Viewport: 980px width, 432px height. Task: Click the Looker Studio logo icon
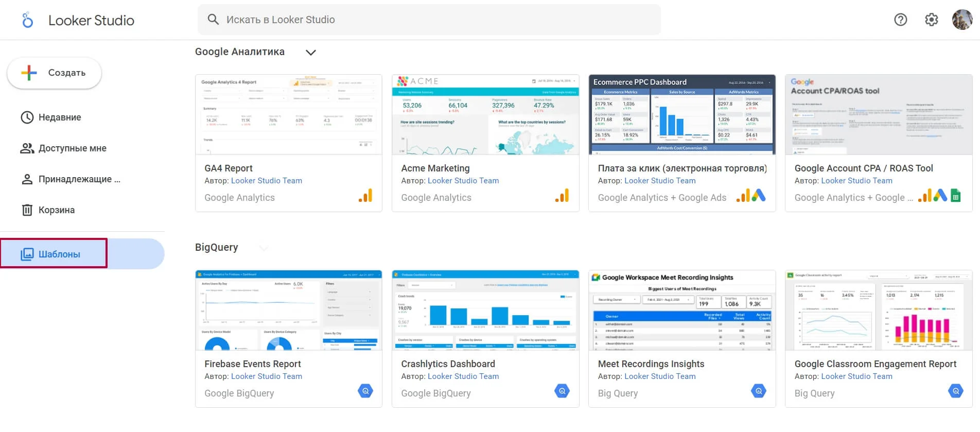[27, 20]
